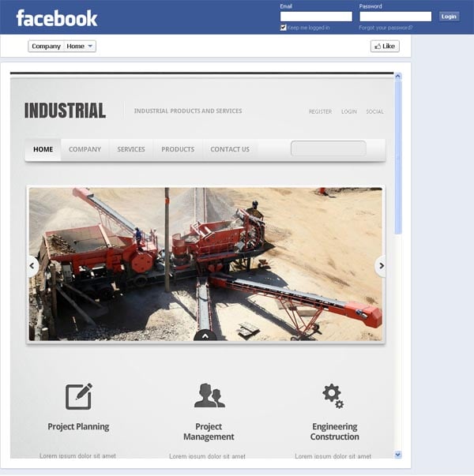The height and width of the screenshot is (476, 474).
Task: Click the REGISTER link
Action: (x=320, y=112)
